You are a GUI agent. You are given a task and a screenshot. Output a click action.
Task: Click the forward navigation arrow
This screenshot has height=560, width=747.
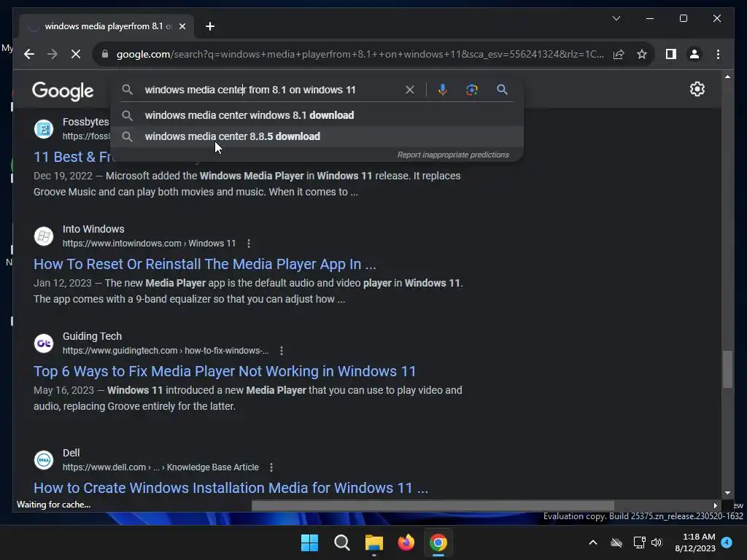coord(53,54)
